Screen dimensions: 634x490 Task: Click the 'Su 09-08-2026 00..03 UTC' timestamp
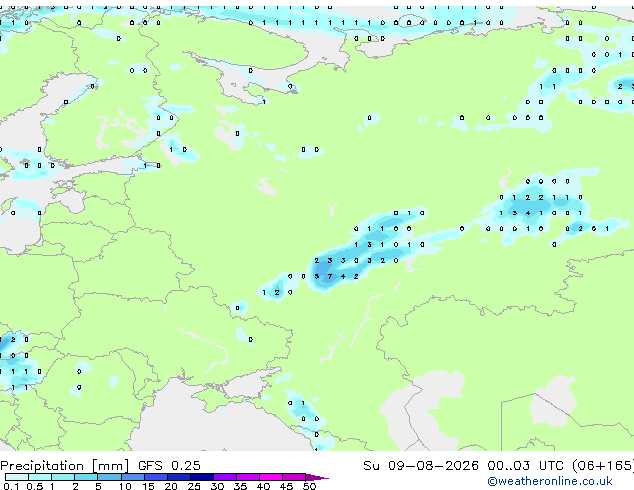(463, 466)
